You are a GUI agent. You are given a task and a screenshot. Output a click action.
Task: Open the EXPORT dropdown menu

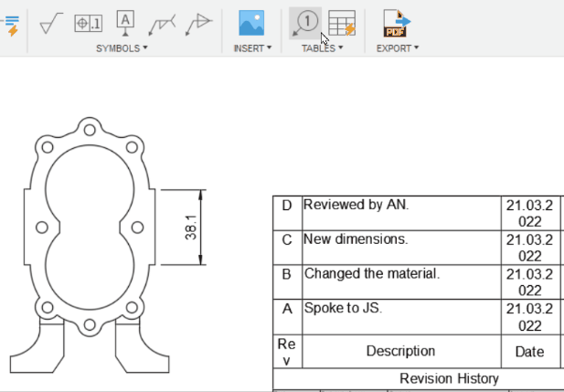tap(398, 48)
